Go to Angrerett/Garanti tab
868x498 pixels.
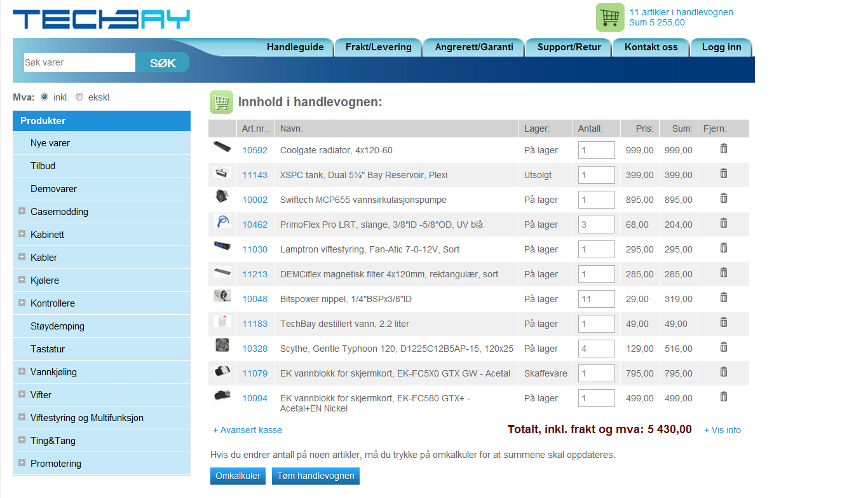pyautogui.click(x=474, y=47)
